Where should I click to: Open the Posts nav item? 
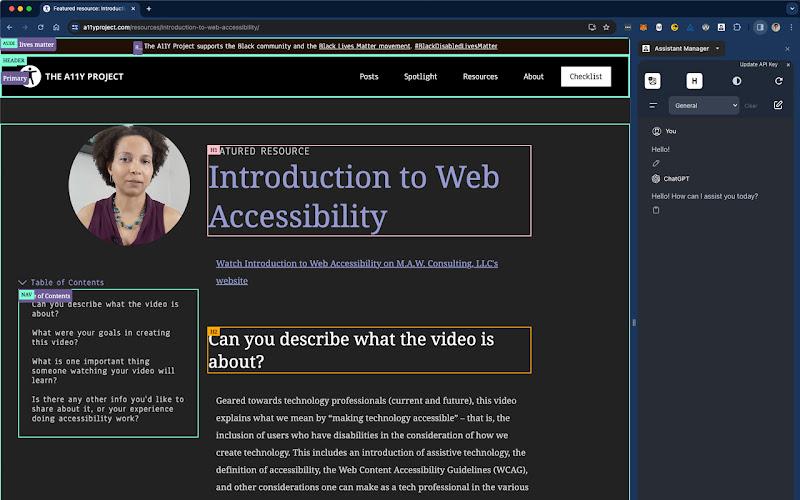(x=368, y=77)
